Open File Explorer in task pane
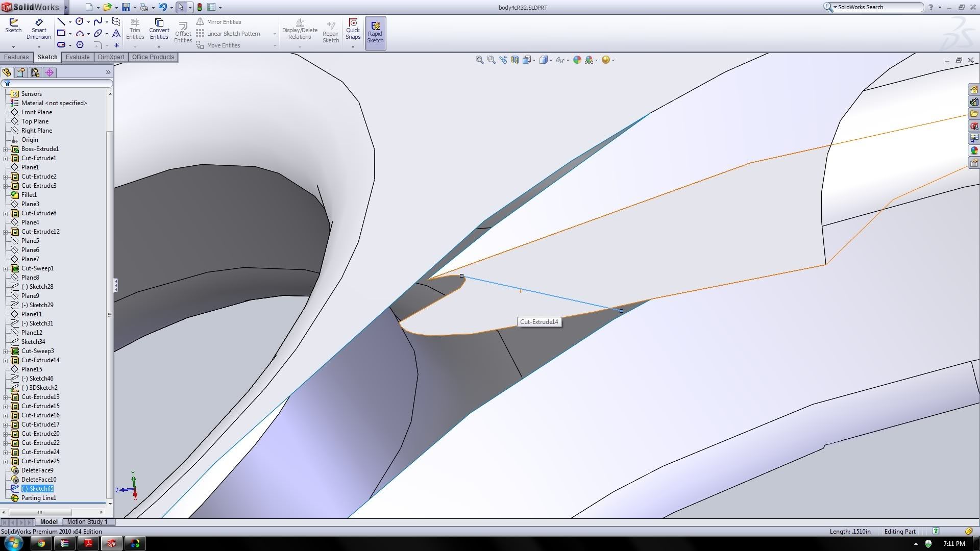 (x=974, y=114)
